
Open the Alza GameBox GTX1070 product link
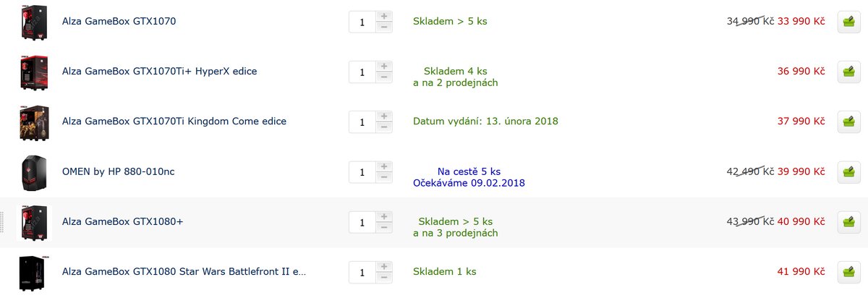tap(119, 22)
